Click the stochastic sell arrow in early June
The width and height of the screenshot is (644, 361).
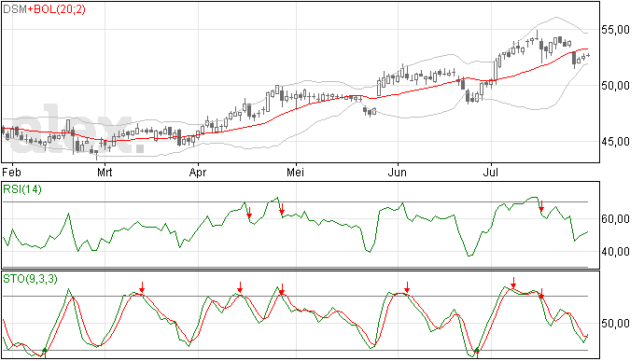tap(407, 287)
